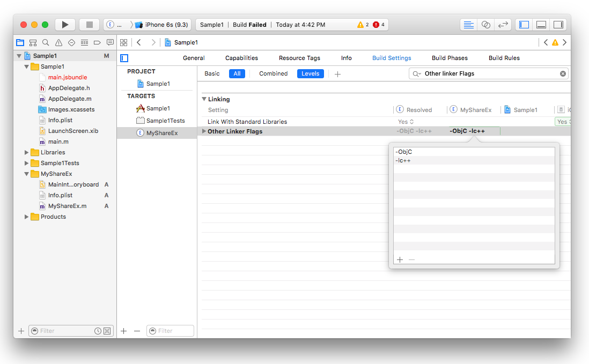The height and width of the screenshot is (364, 589).
Task: Expand the Other Linker Flags row
Action: 204,131
